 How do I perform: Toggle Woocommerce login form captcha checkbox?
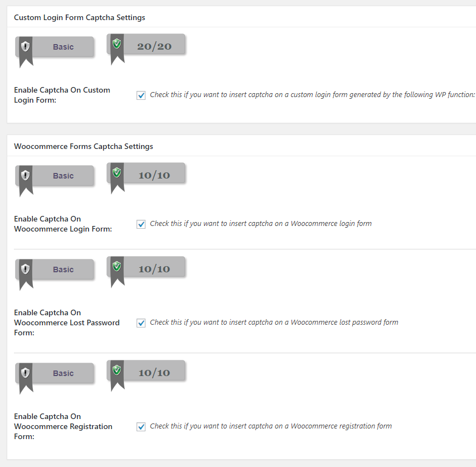(141, 224)
